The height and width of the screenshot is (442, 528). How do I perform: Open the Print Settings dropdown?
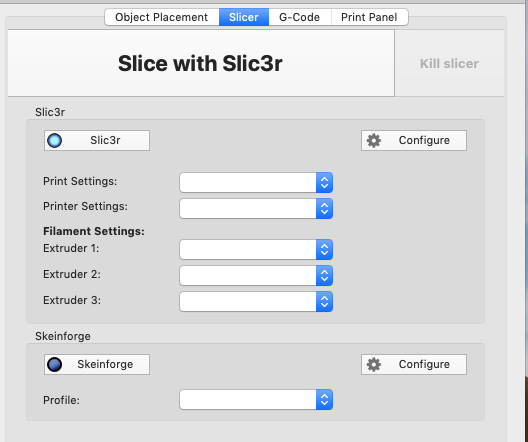click(256, 182)
